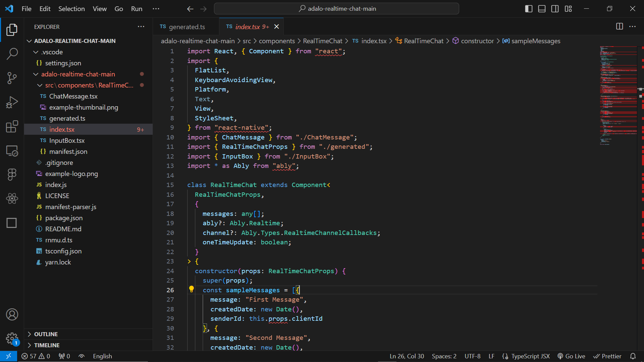Screen dimensions: 644x362
Task: Toggle the primary side bar visibility
Action: [529, 9]
